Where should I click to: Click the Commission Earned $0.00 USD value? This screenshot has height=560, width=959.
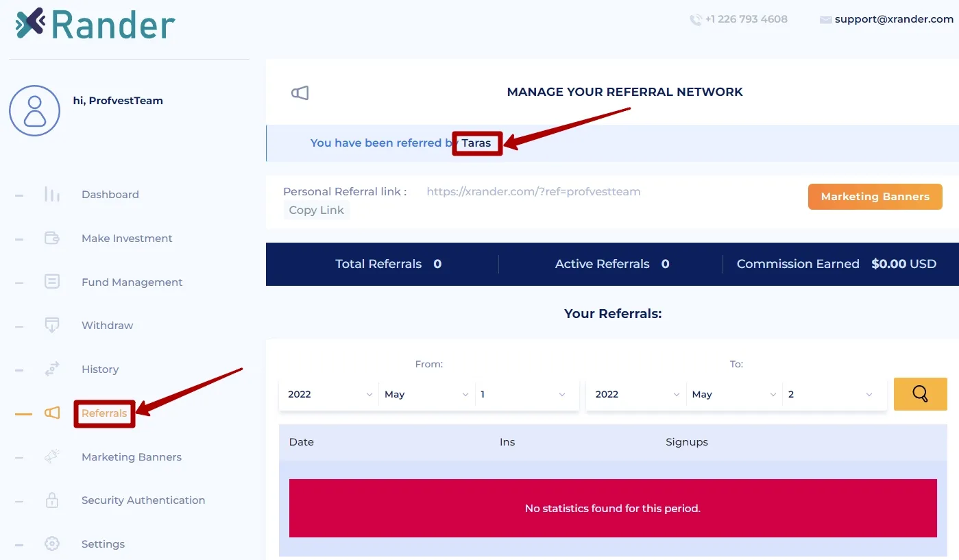903,264
